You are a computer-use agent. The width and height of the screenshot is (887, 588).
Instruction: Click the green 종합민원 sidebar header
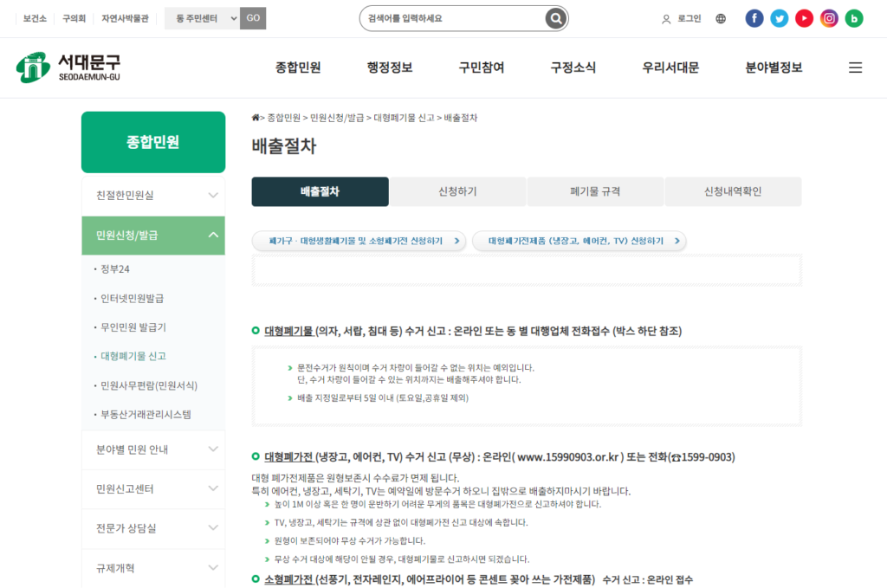point(153,142)
